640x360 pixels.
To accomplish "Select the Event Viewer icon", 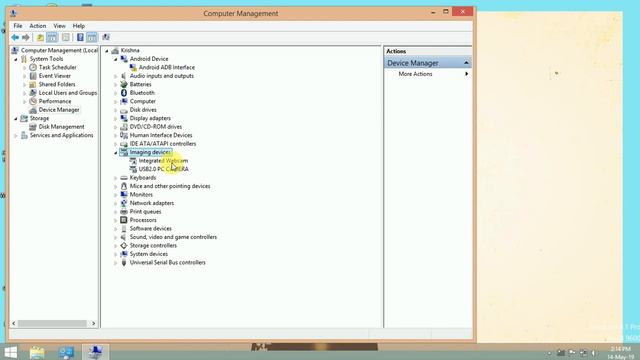I will [x=33, y=76].
